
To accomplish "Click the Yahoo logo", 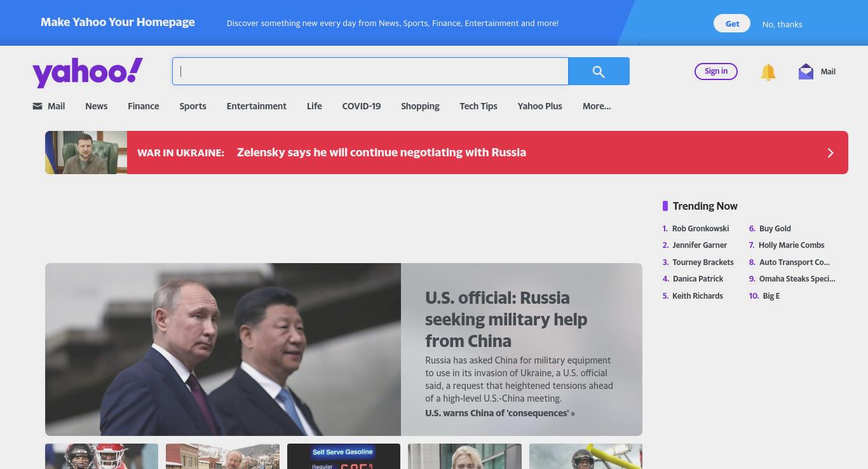I will pos(88,72).
